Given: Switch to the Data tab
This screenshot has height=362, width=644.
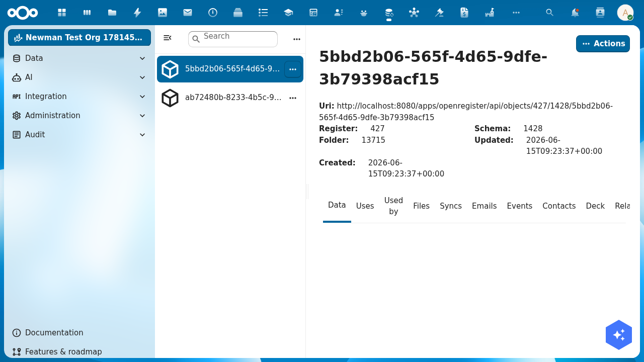Looking at the screenshot, I should [337, 205].
